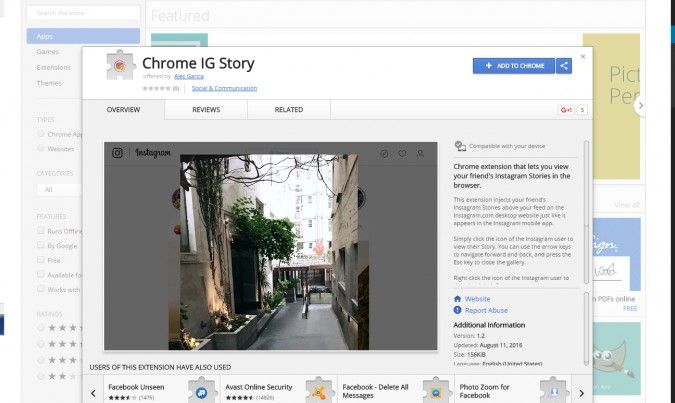Select the three-star rating filter radio
The height and width of the screenshot is (403, 675).
click(40, 360)
